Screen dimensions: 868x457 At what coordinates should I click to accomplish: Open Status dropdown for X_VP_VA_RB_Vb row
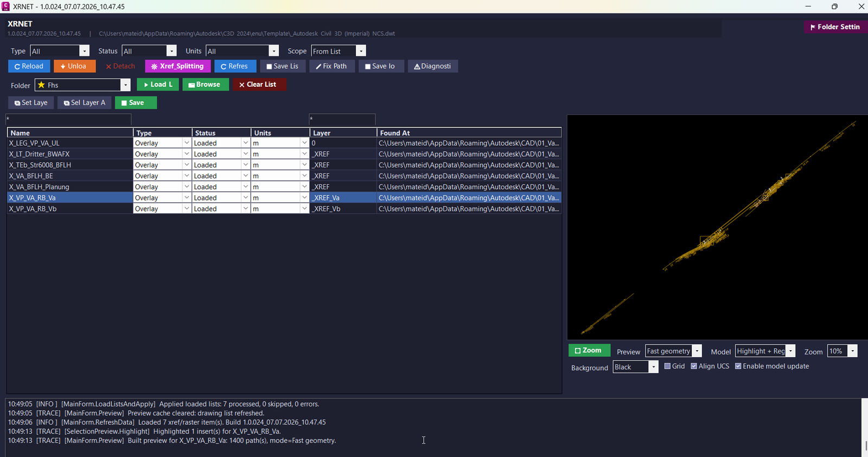[245, 209]
